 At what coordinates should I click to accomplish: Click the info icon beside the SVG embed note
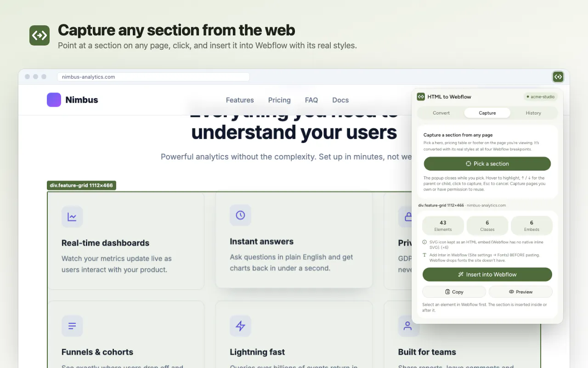click(424, 242)
